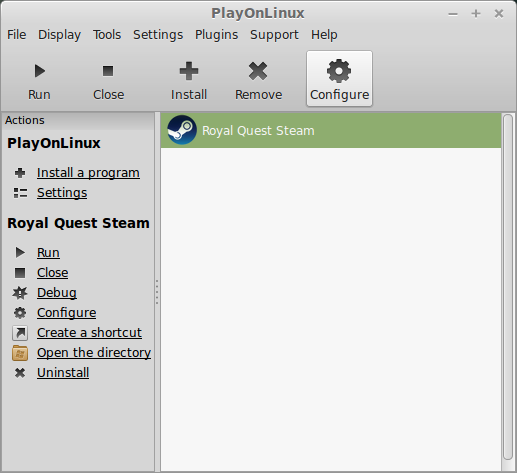Viewport: 517px width, 473px height.
Task: Click the shortcut arrow icon in sidebar
Action: point(20,333)
